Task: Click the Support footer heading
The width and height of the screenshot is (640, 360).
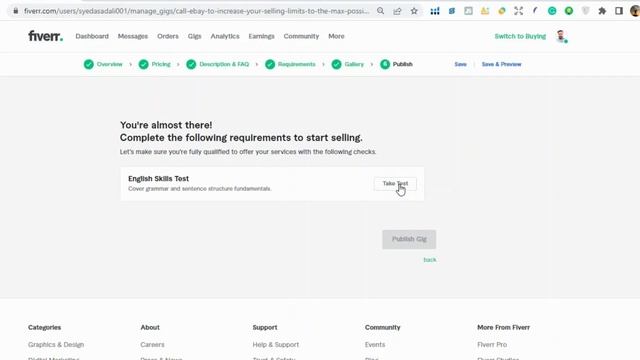Action: point(265,327)
